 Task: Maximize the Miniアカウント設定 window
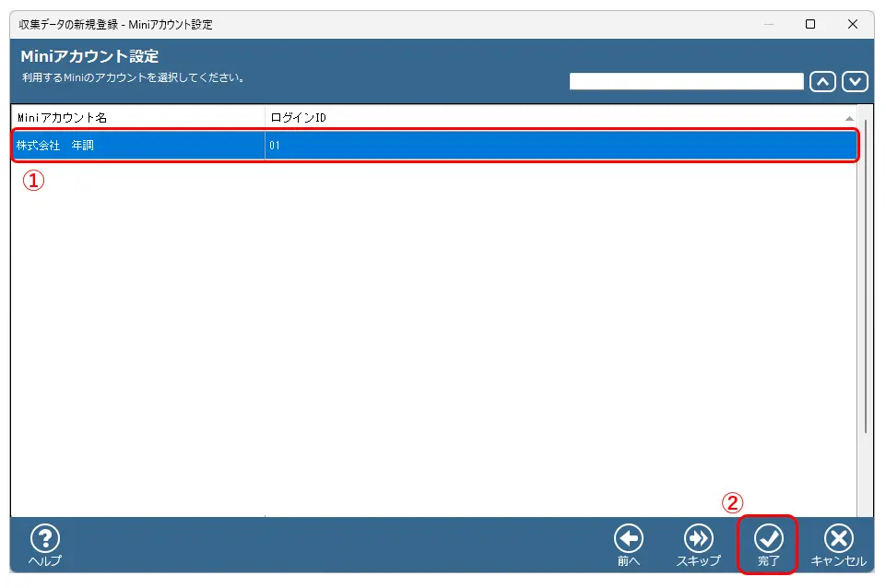click(810, 25)
